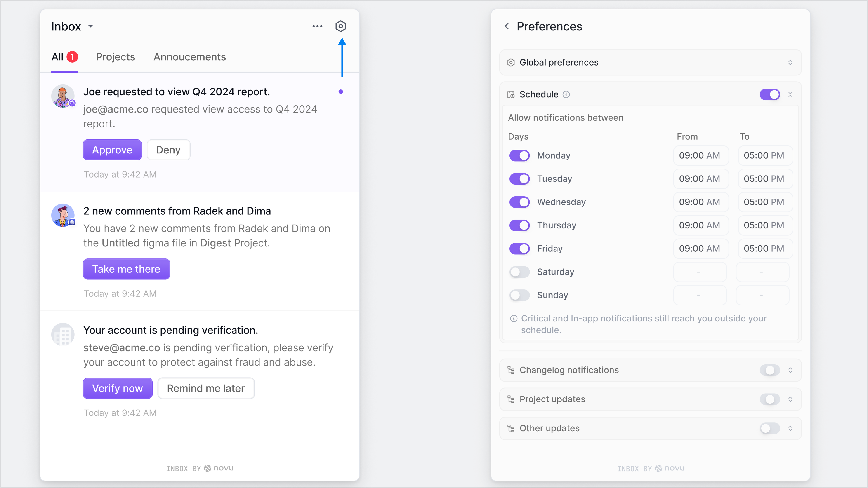Click the Take me there button
Viewport: 868px width, 488px height.
(126, 269)
